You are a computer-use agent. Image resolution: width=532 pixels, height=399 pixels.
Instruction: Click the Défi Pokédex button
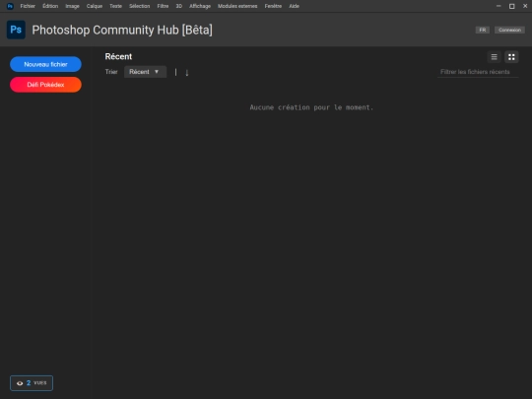pos(45,85)
